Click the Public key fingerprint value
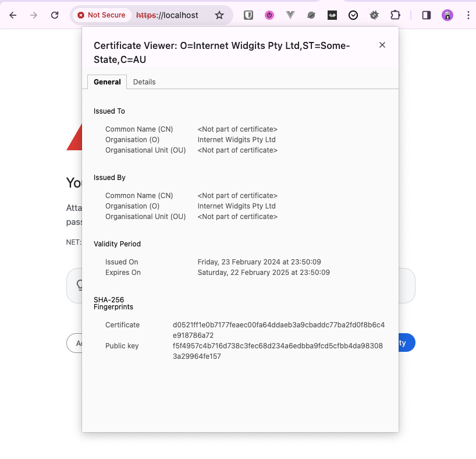This screenshot has width=476, height=459. 278,351
